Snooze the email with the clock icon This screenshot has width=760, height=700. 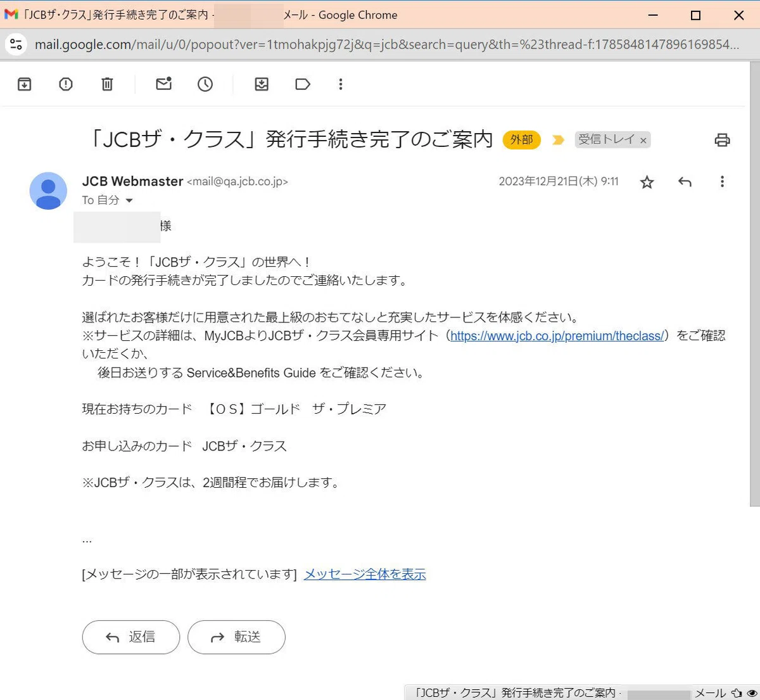205,84
